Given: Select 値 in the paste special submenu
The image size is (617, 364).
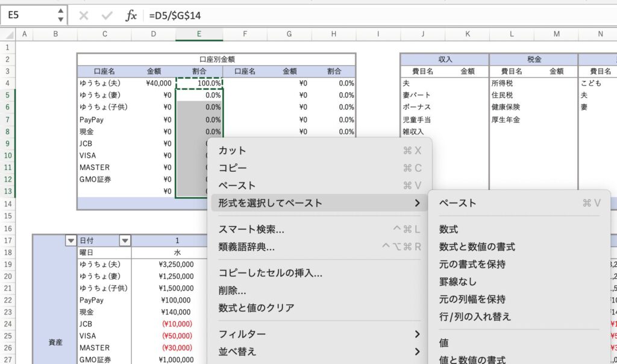Looking at the screenshot, I should point(444,343).
